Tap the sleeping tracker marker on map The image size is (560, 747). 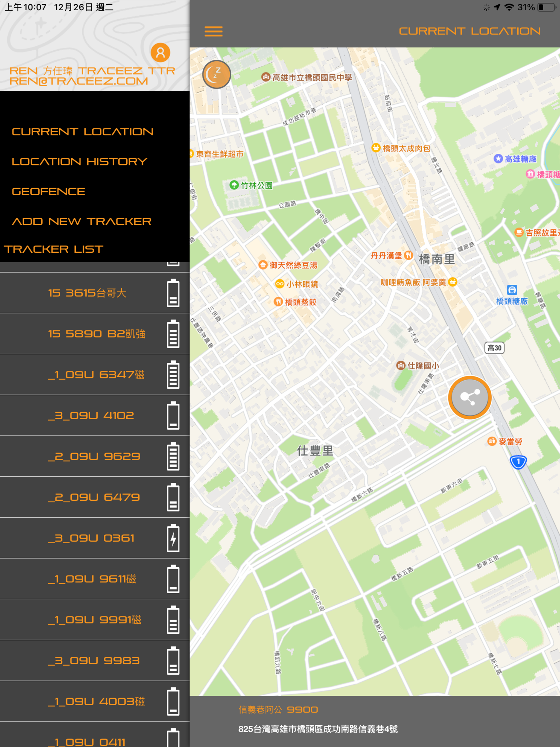pyautogui.click(x=217, y=74)
